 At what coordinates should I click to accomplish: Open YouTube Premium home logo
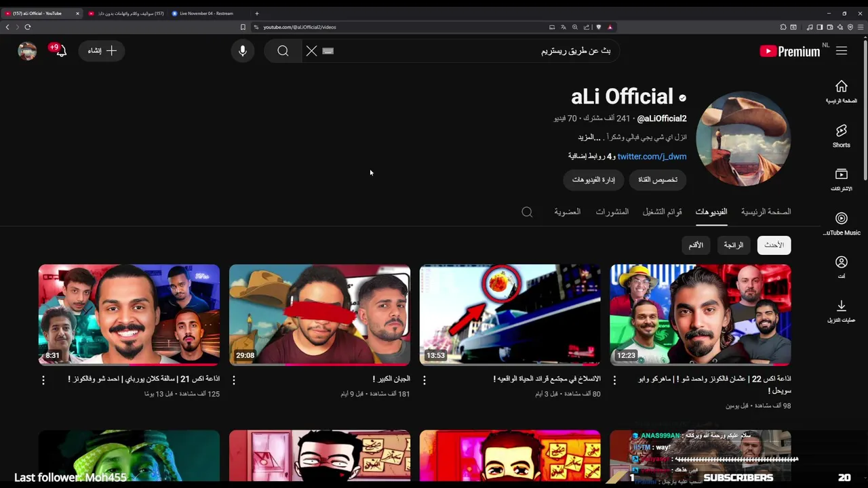pyautogui.click(x=790, y=51)
